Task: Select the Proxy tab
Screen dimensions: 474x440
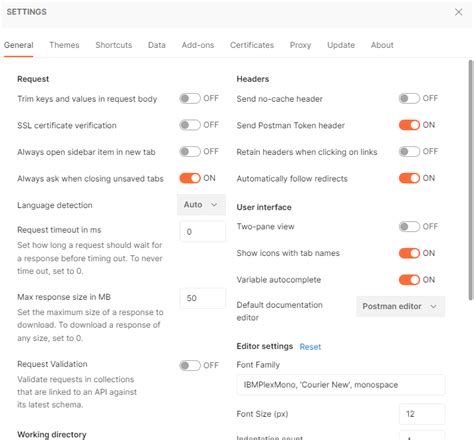Action: pyautogui.click(x=300, y=45)
